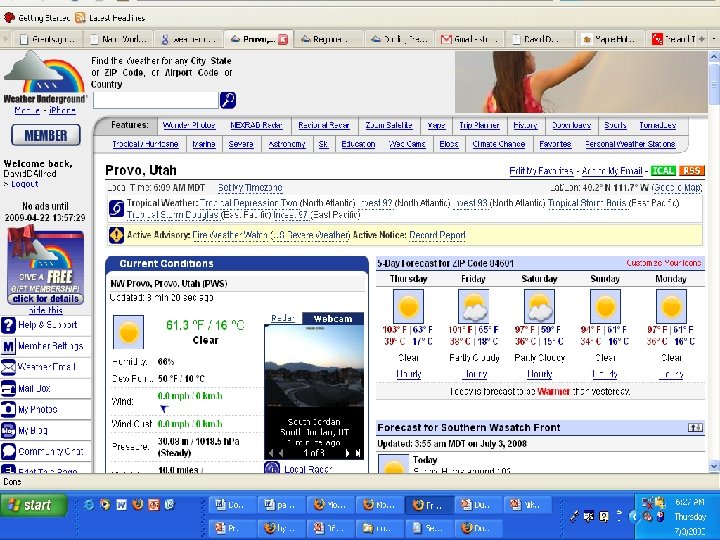Open the Help & Support icon

[x=8, y=325]
